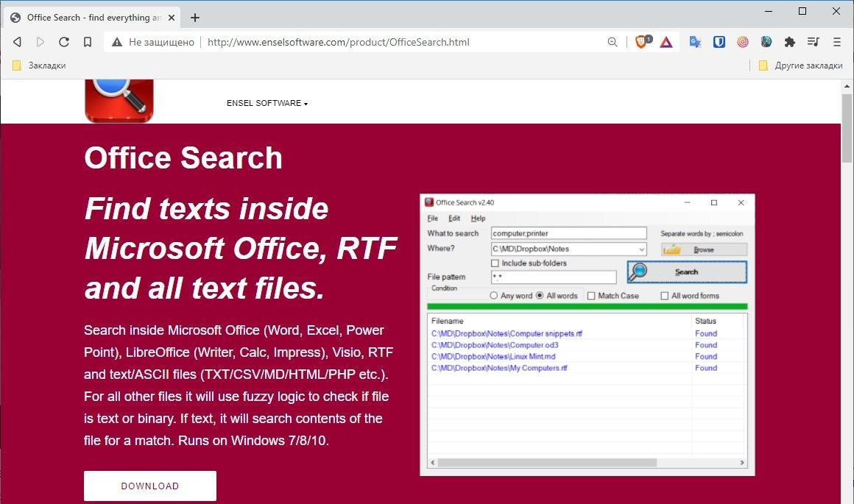Open the zoom magnifier icon in address bar

pos(613,42)
